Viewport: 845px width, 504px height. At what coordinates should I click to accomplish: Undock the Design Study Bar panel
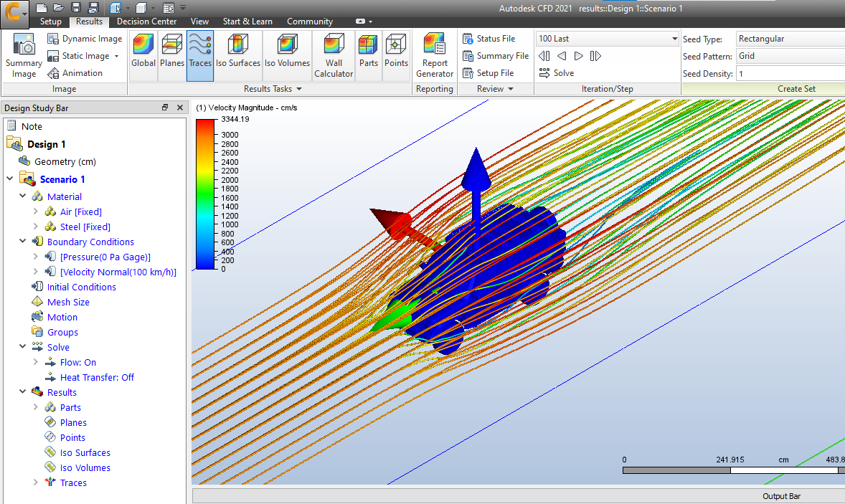(x=165, y=108)
